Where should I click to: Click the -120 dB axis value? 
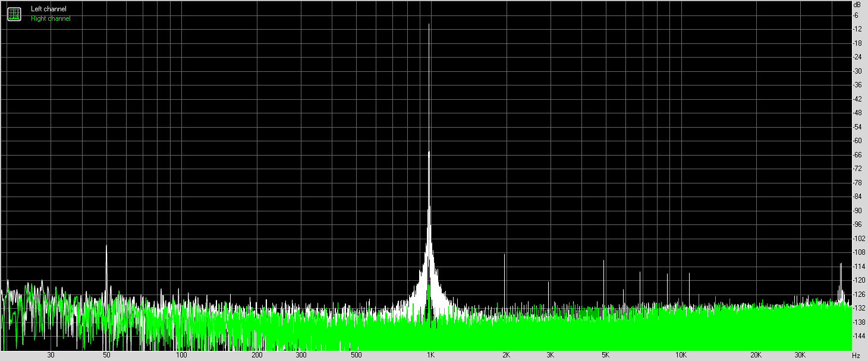[x=859, y=280]
